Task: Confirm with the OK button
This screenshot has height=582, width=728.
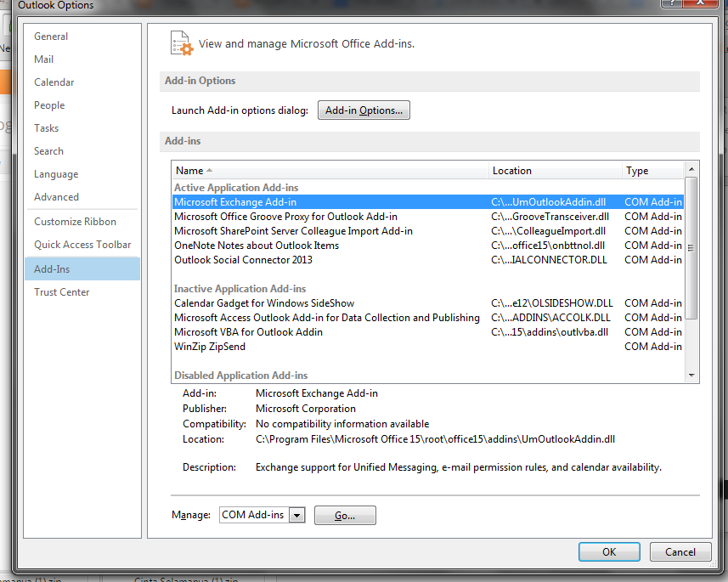Action: [609, 551]
